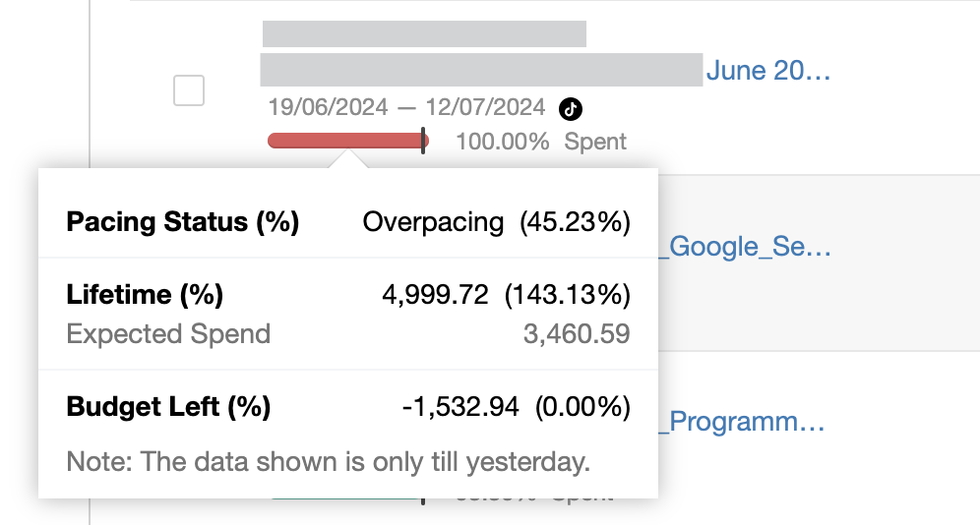Tick the campaign row checkbox
Screen dimensions: 980x525
pos(189,90)
